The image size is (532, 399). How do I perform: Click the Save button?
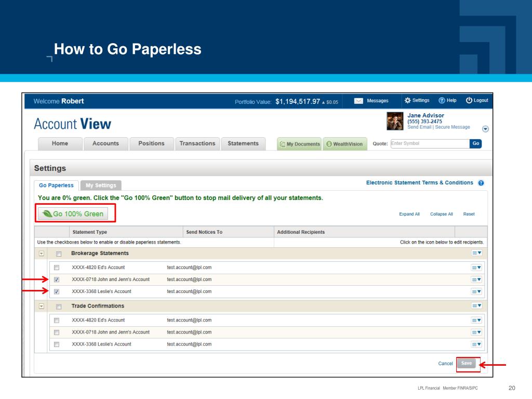click(x=467, y=363)
